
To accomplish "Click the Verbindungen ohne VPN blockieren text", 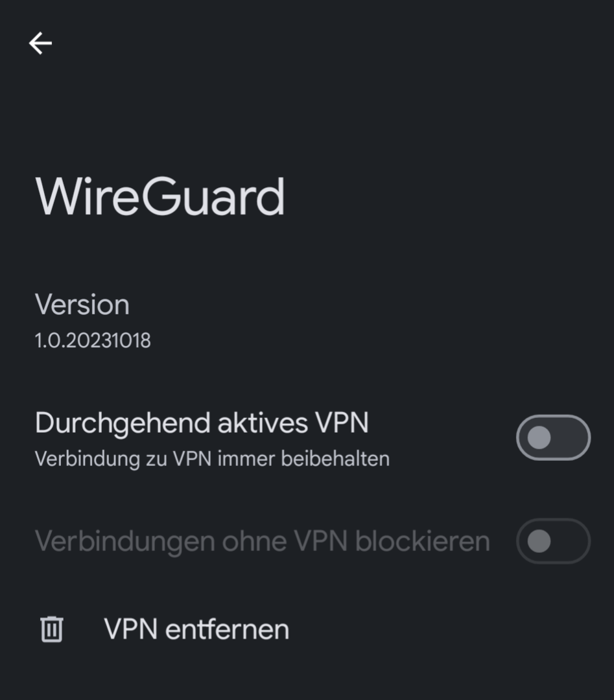I will point(262,541).
